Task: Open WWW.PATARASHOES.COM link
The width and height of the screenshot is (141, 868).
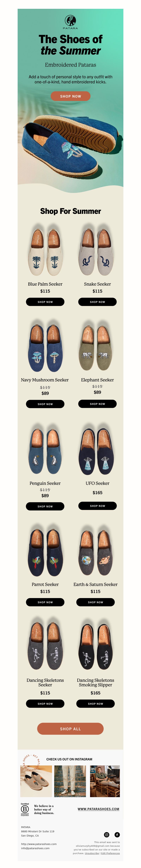Action: point(98,809)
